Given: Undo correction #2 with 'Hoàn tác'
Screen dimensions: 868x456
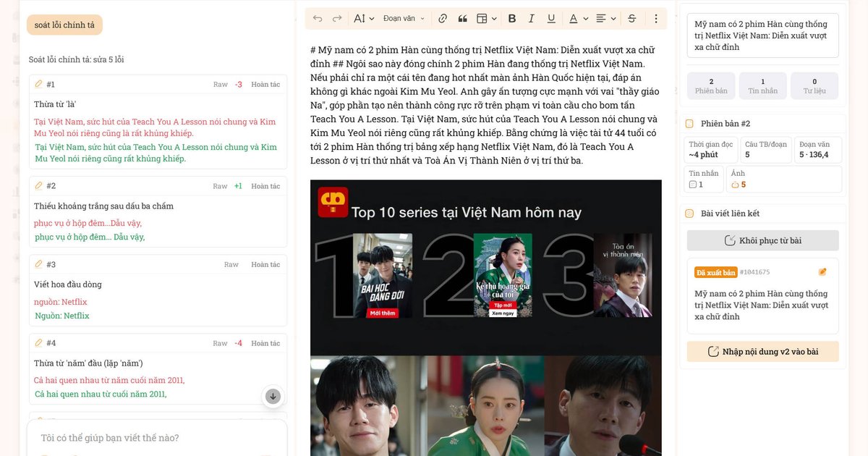Looking at the screenshot, I should click(x=265, y=186).
